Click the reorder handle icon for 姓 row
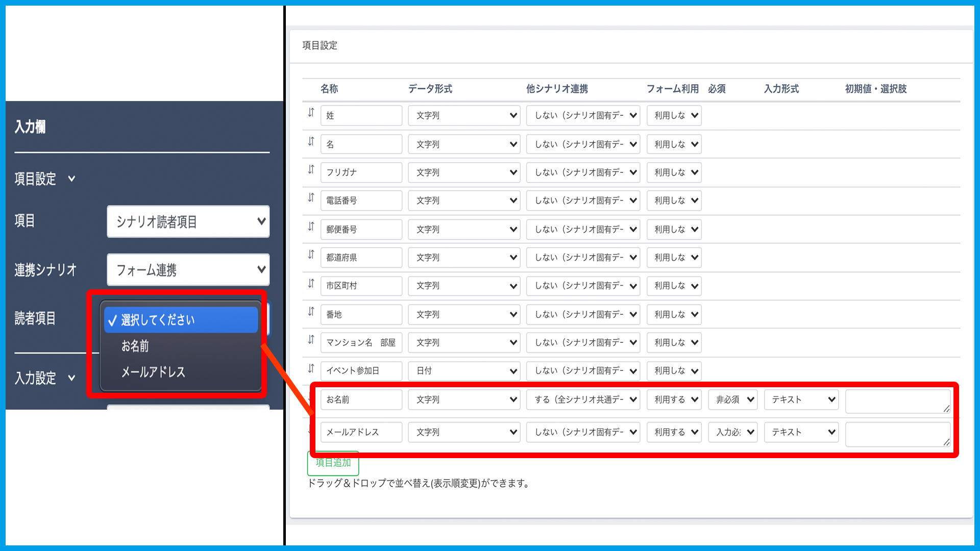Image resolution: width=980 pixels, height=551 pixels. coord(311,113)
